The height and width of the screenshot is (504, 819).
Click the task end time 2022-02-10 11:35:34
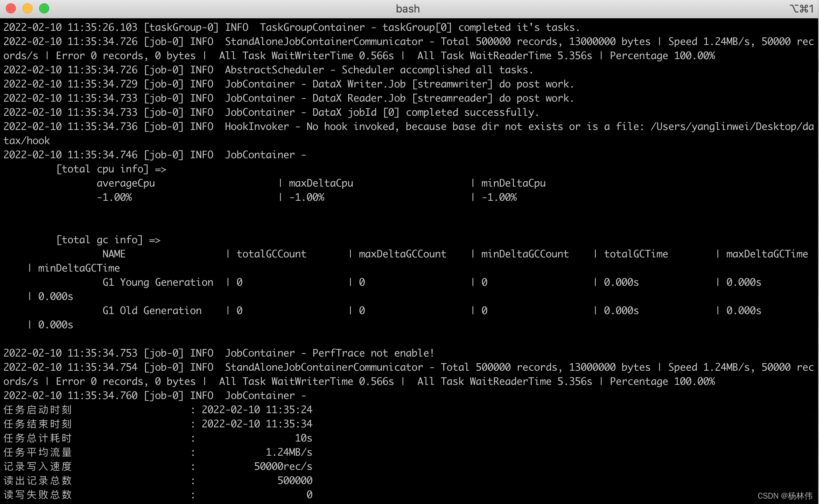pyautogui.click(x=257, y=424)
